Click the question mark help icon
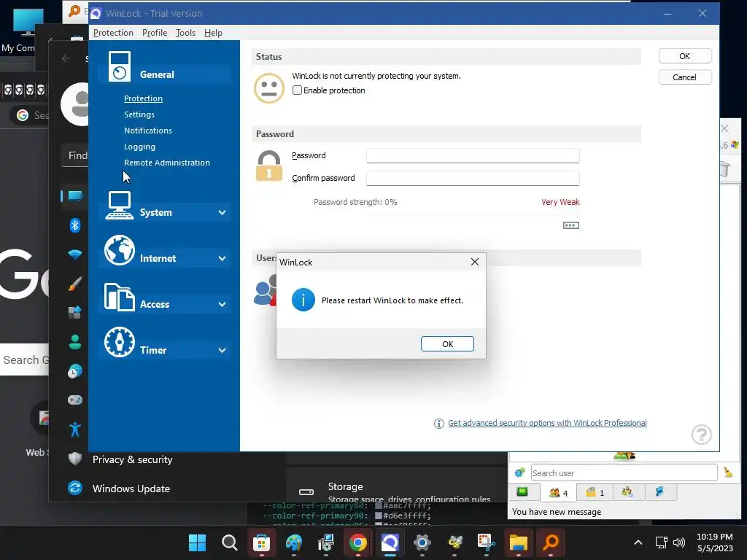 coord(701,435)
